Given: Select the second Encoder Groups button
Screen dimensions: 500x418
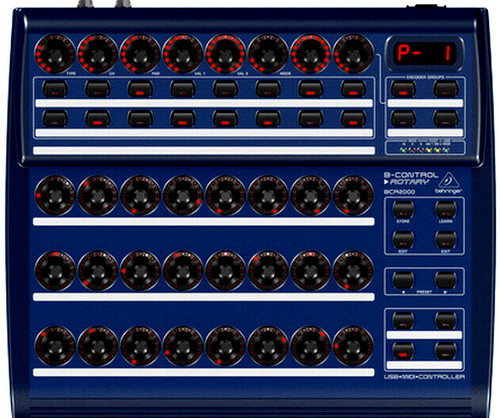Looking at the screenshot, I should (x=446, y=89).
